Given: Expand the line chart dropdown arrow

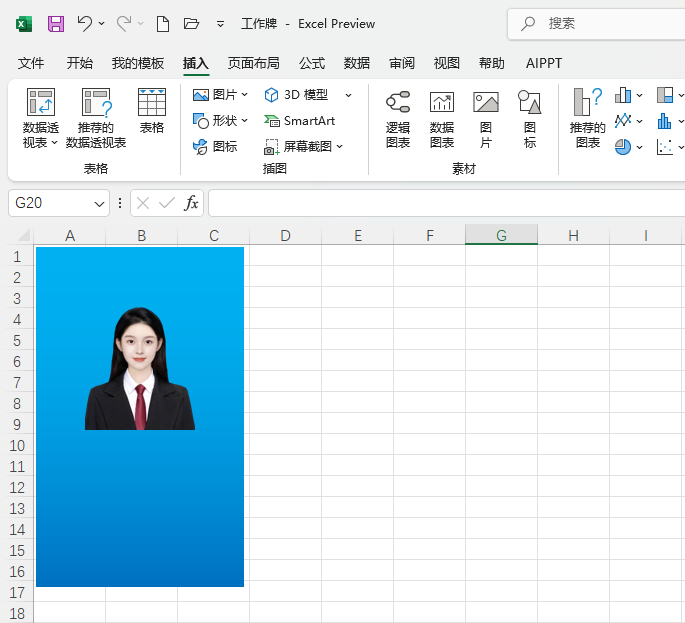Looking at the screenshot, I should point(640,121).
